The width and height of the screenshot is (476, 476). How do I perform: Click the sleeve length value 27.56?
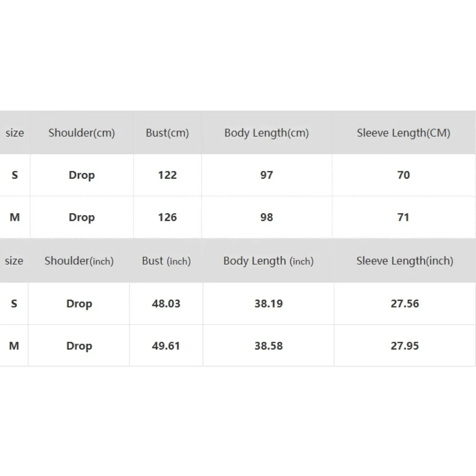click(x=405, y=304)
